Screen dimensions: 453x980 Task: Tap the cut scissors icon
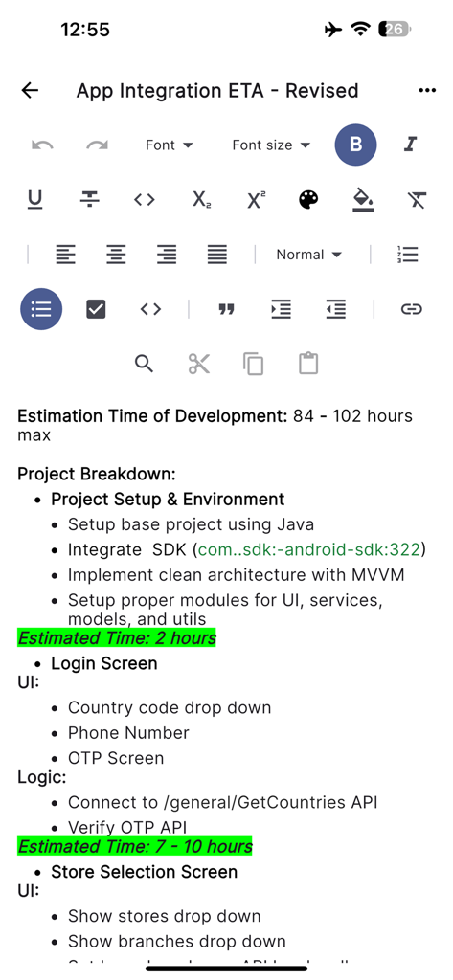(x=199, y=363)
